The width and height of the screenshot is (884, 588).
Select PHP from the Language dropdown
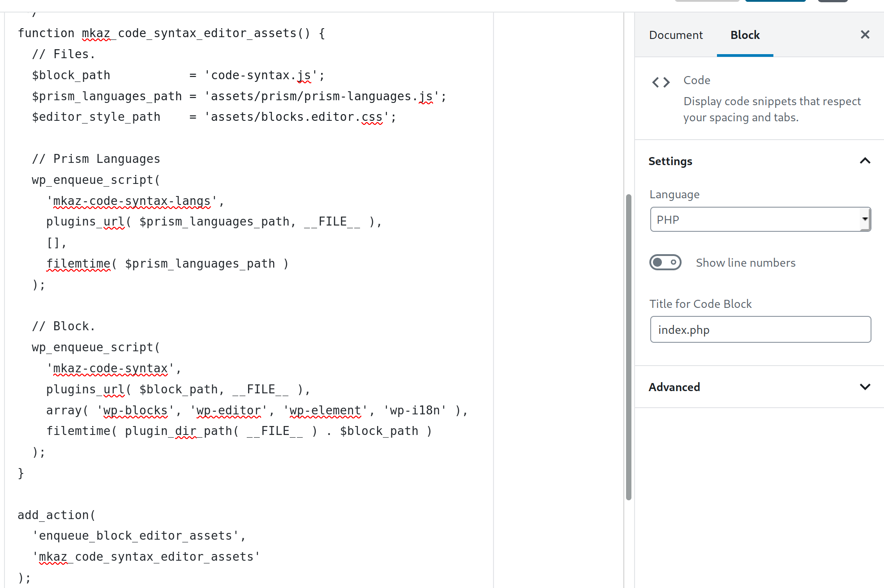pos(759,219)
